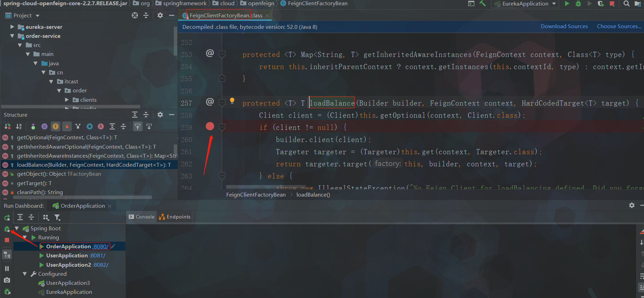
Task: Click the Project tree horizontal scrollbar
Action: (71, 107)
